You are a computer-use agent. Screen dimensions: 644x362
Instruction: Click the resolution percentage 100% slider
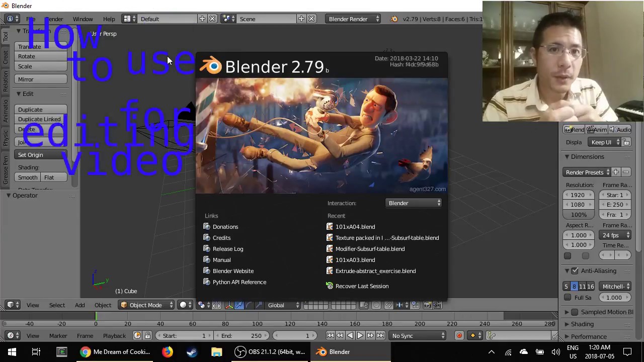coord(579,214)
